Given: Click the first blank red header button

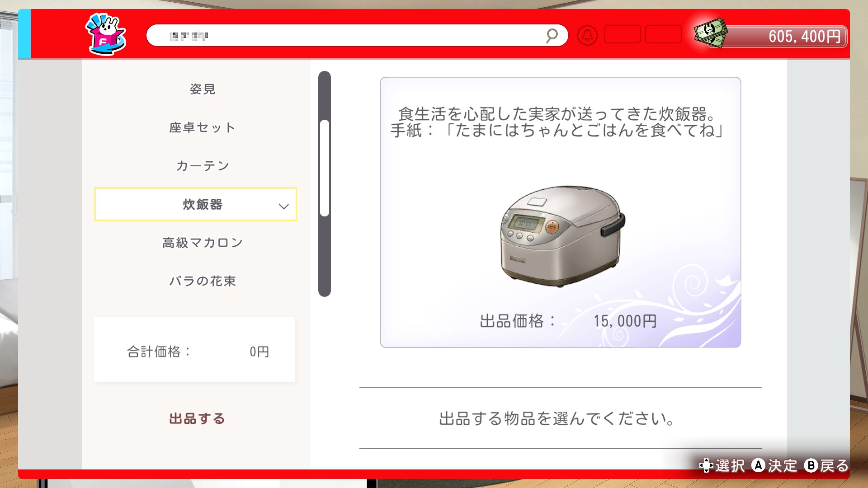Looking at the screenshot, I should (623, 34).
